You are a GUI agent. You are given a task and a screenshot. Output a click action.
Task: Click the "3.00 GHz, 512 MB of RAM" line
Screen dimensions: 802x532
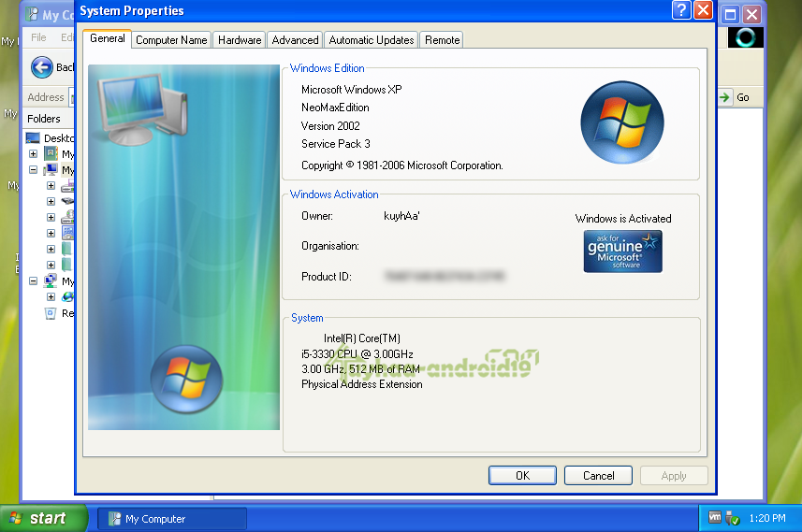click(x=360, y=369)
